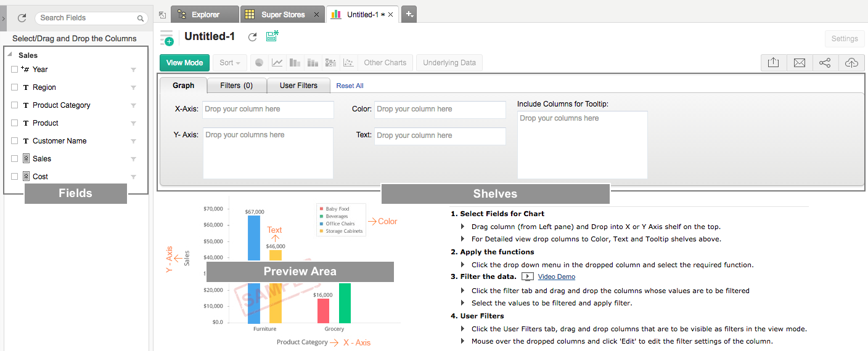Close the Super Stores tab
The height and width of the screenshot is (351, 868).
pos(316,14)
